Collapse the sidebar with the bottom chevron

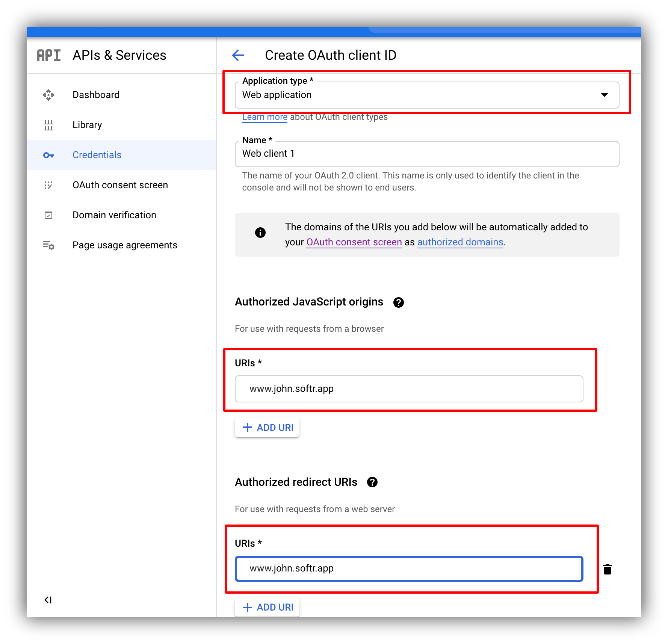pyautogui.click(x=48, y=600)
